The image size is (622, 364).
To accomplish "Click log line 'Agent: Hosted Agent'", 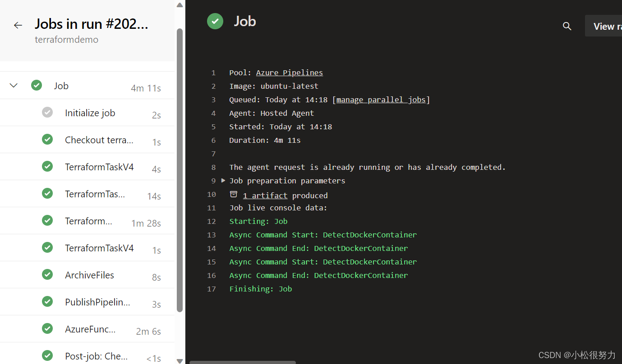I will point(272,113).
